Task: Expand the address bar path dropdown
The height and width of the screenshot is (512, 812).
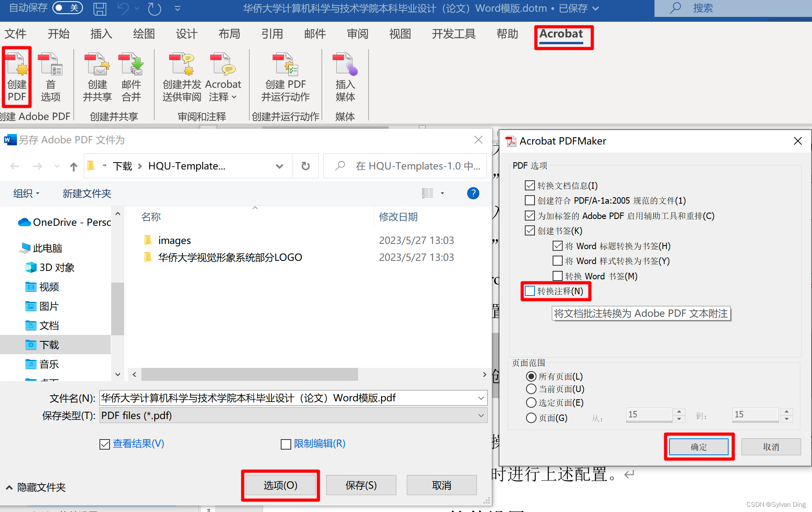Action: tap(279, 166)
